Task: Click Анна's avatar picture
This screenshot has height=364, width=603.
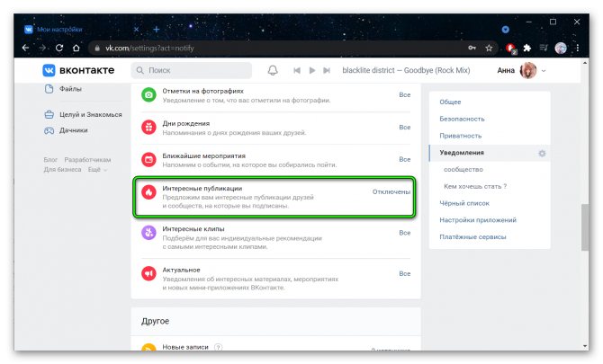Action: [x=528, y=70]
